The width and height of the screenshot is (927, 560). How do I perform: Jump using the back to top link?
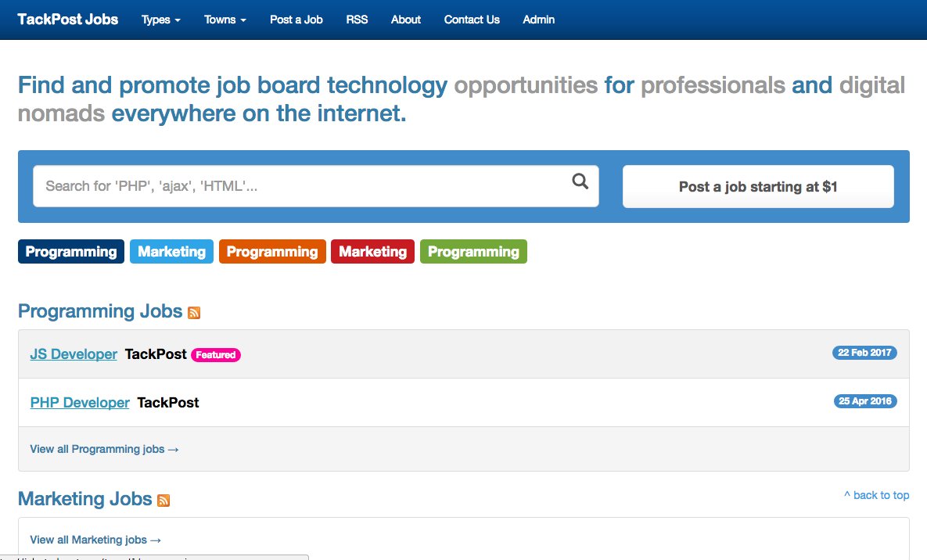(x=876, y=495)
